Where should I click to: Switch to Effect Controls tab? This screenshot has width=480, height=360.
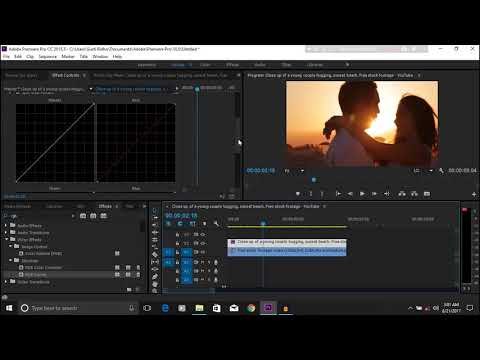click(65, 75)
